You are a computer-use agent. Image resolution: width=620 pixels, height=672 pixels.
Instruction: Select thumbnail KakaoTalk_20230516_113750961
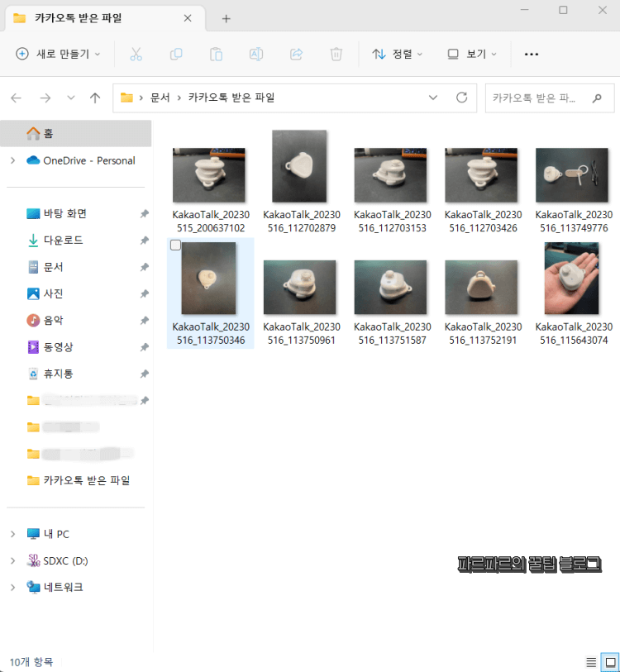click(x=299, y=287)
